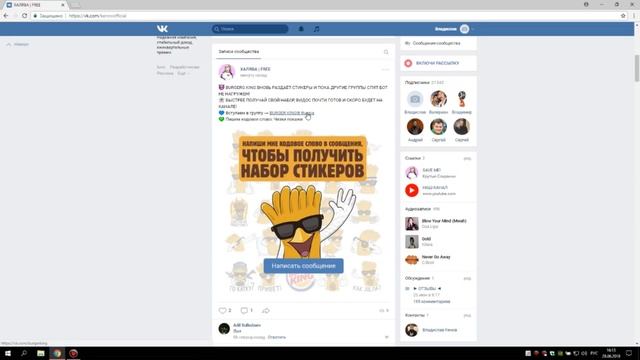
Task: Click the address bar URL vk.com
Action: 98,16
